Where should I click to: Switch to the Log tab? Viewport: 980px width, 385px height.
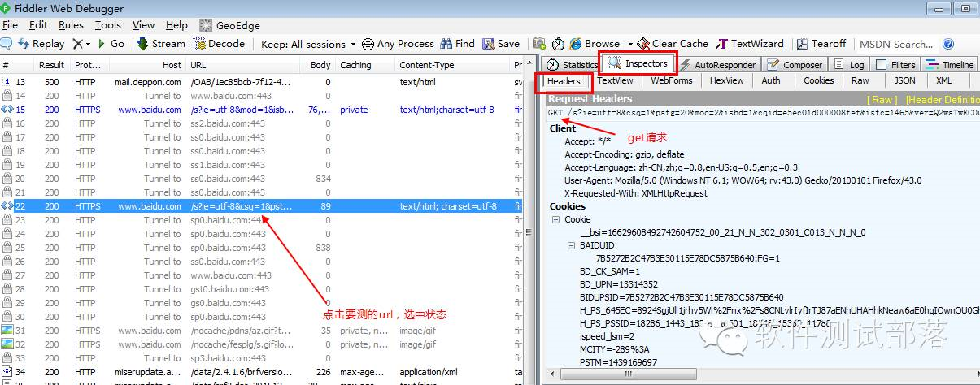click(850, 65)
